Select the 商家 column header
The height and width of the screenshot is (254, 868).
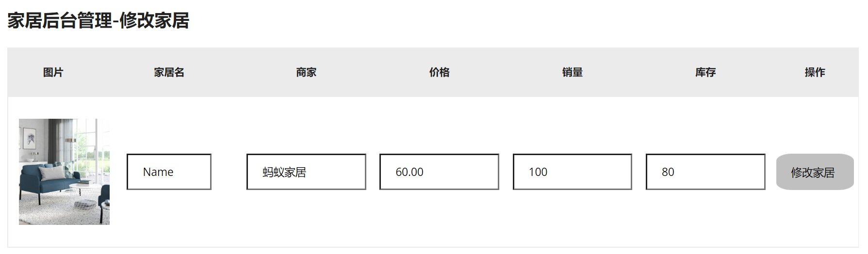pos(306,72)
